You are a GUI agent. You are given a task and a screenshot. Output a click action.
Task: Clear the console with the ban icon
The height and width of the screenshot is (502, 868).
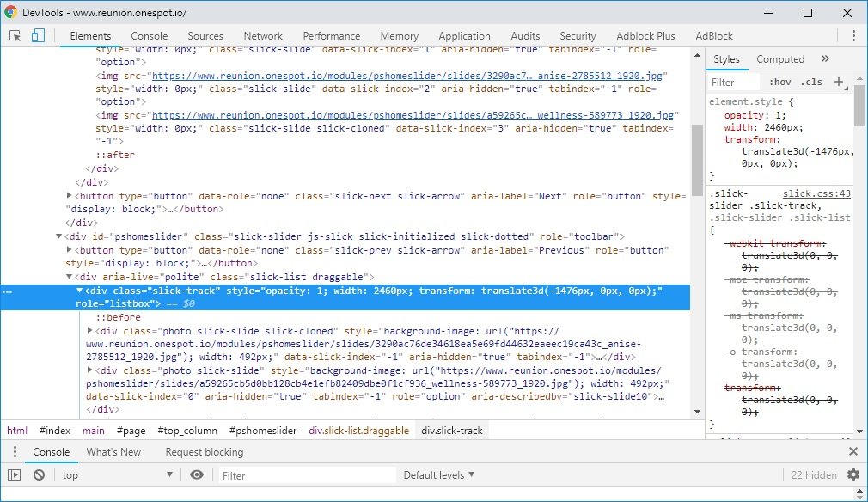[x=39, y=474]
